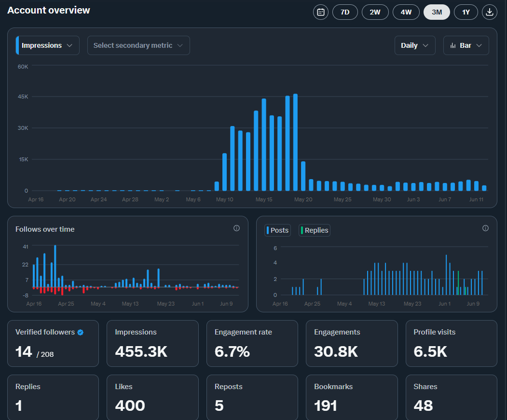Open the Engagement rate 6.7% card

pyautogui.click(x=252, y=343)
